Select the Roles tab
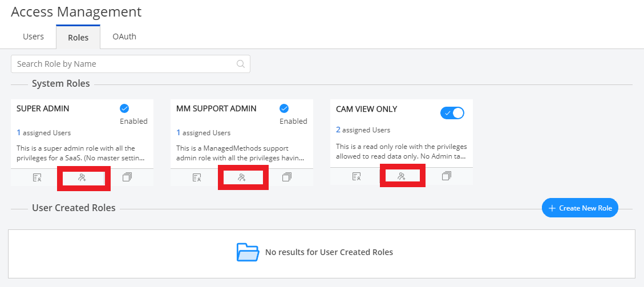The image size is (644, 287). pos(78,38)
